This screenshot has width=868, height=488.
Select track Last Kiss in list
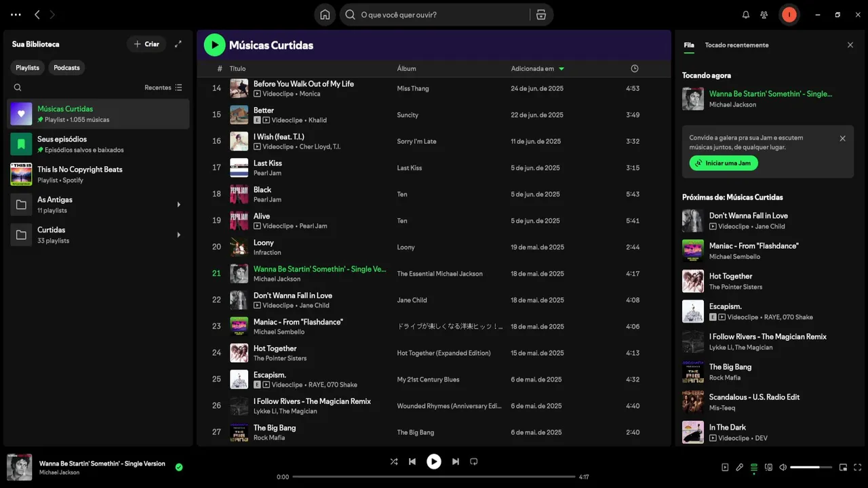click(434, 168)
